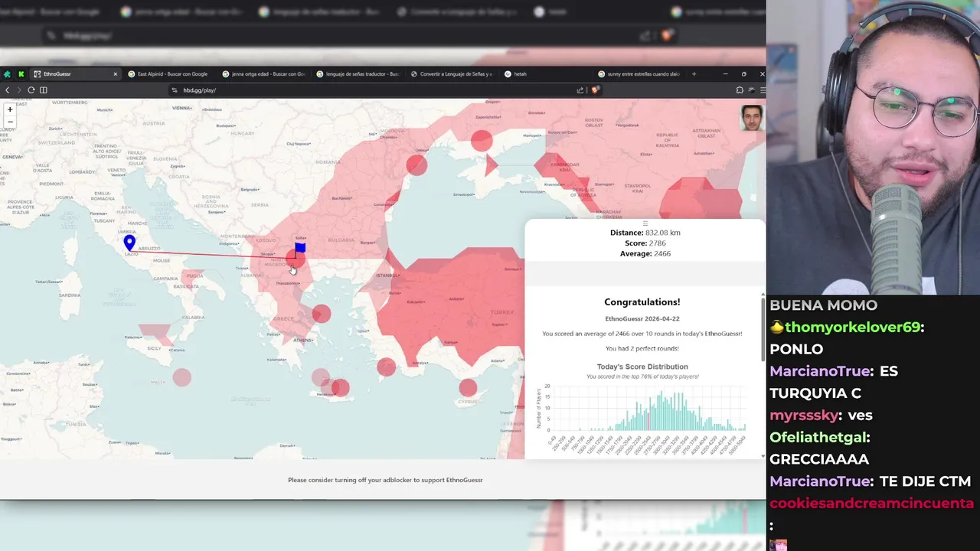Go forward with the browser forward arrow

click(19, 90)
